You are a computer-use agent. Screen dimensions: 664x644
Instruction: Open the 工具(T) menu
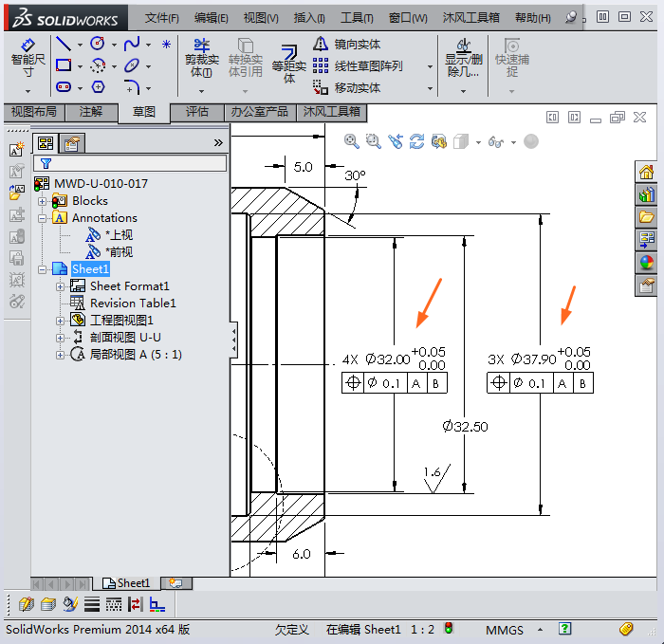point(357,18)
